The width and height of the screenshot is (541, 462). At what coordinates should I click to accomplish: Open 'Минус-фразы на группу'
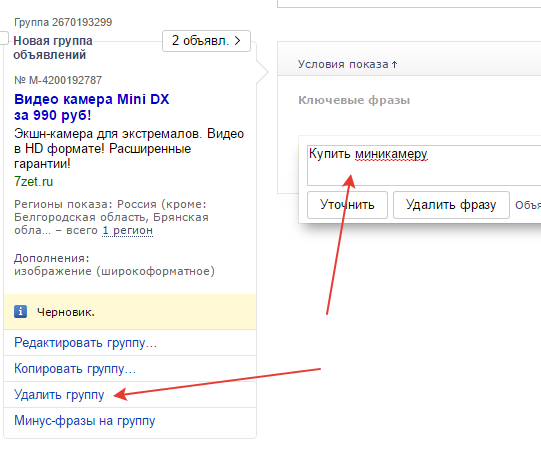[x=85, y=421]
